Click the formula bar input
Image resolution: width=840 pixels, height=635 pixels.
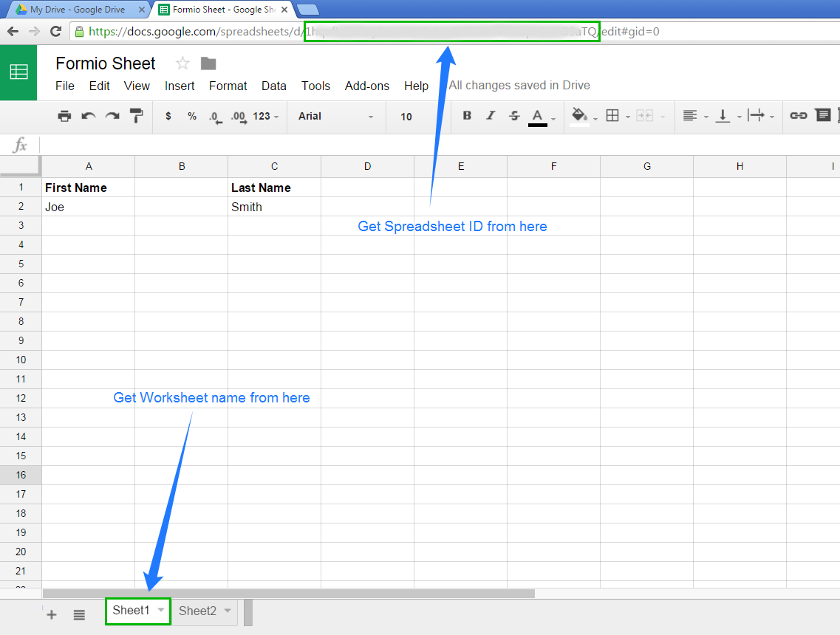440,145
